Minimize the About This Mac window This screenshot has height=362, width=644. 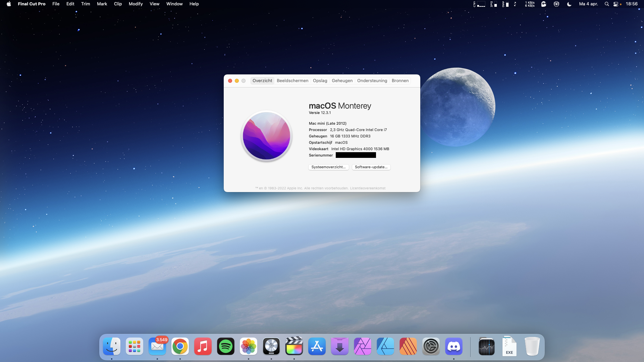237,81
